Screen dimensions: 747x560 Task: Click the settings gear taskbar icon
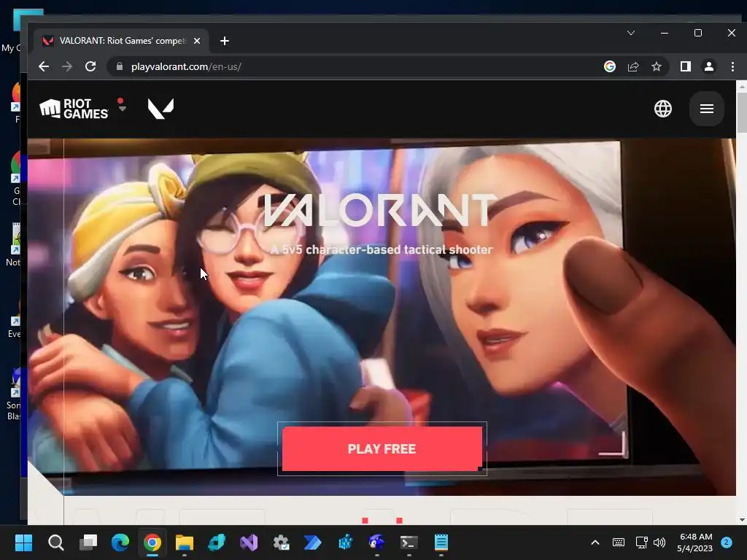tap(281, 542)
